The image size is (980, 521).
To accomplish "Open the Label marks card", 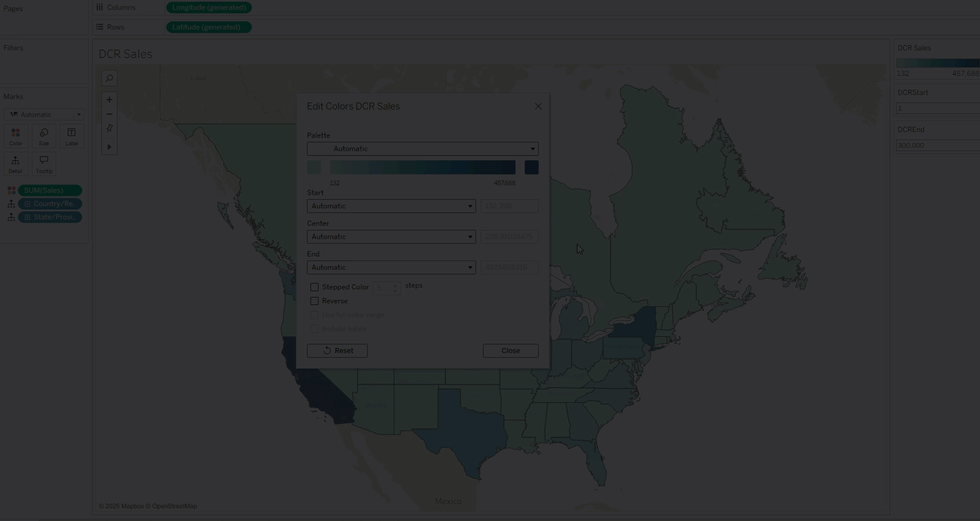I will (x=72, y=137).
